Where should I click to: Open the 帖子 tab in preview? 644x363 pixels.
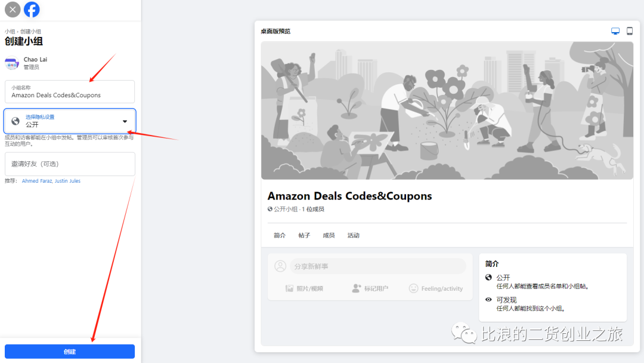(304, 235)
